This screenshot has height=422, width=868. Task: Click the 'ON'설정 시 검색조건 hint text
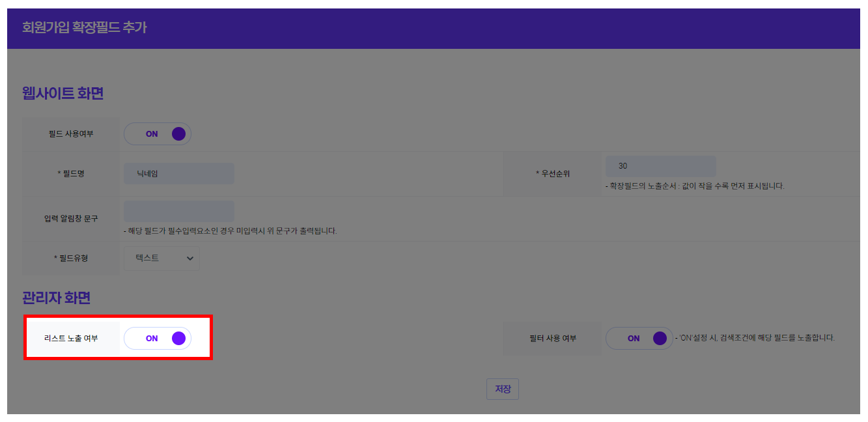point(755,338)
